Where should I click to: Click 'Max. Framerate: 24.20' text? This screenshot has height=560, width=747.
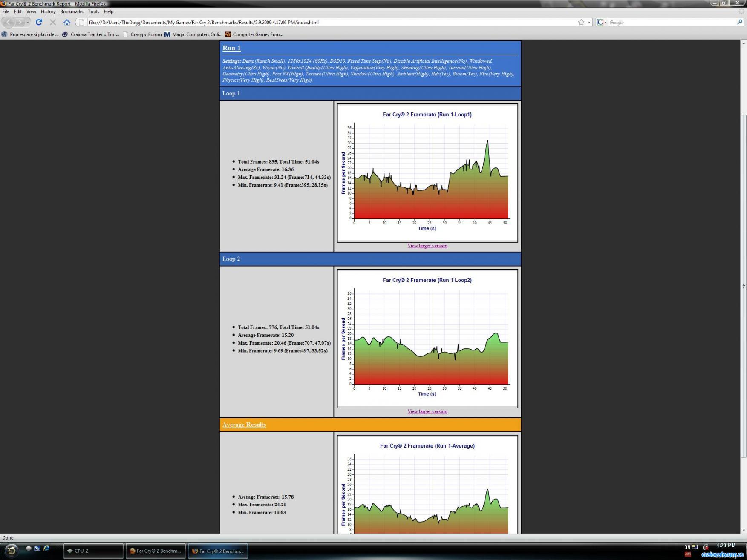[x=262, y=505]
